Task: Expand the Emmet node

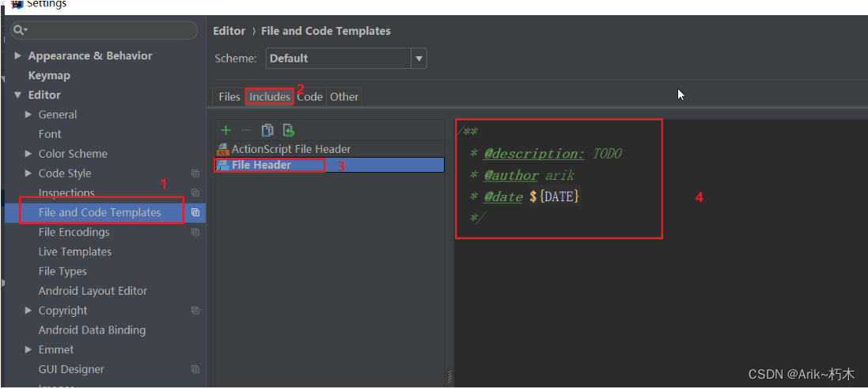Action: coord(28,349)
